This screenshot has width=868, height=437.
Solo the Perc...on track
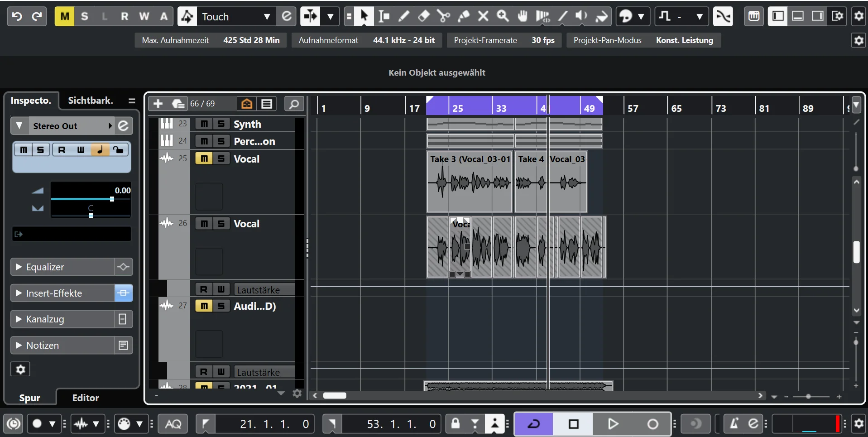[x=221, y=141]
